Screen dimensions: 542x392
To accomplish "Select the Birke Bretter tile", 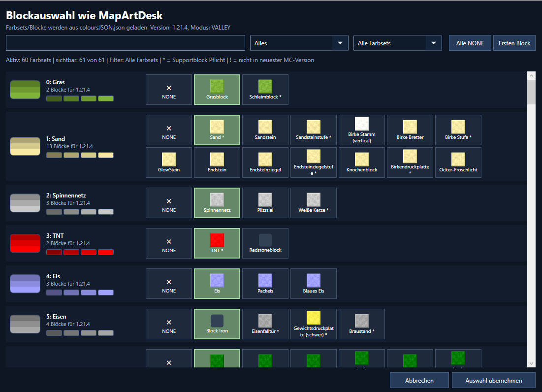I will (x=410, y=130).
